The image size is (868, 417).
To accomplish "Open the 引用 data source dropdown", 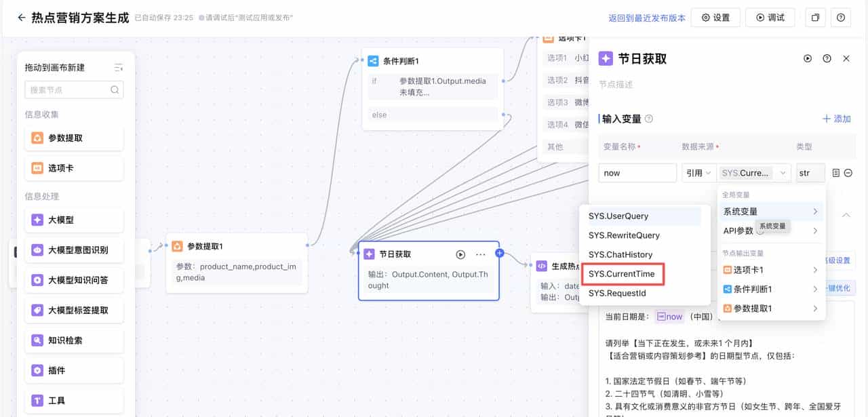I will pos(699,172).
